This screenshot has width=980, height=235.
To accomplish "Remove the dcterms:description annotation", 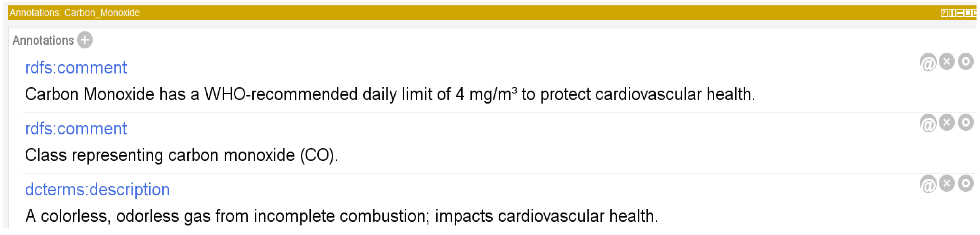I will [x=947, y=183].
